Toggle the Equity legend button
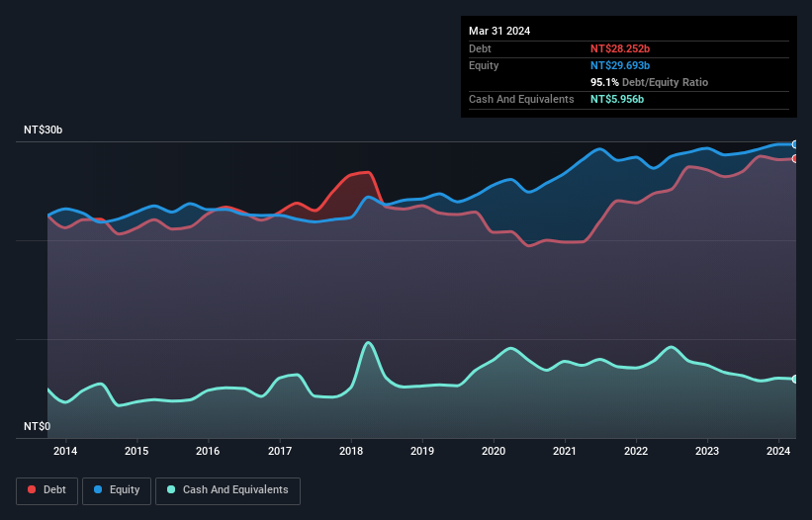This screenshot has width=812, height=520. pyautogui.click(x=117, y=490)
